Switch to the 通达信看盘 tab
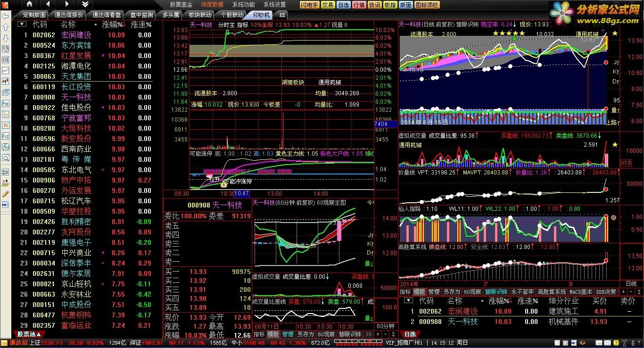The width and height of the screenshot is (644, 348). 107,15
